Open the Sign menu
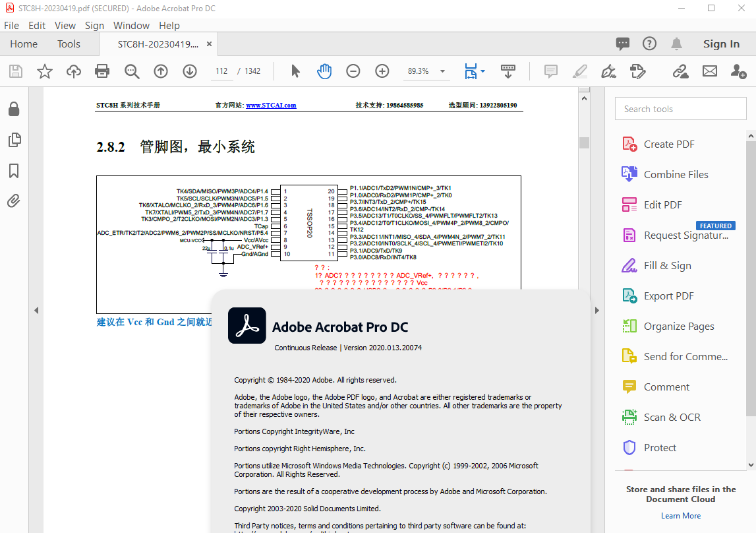Viewport: 756px width, 533px height. [x=94, y=26]
